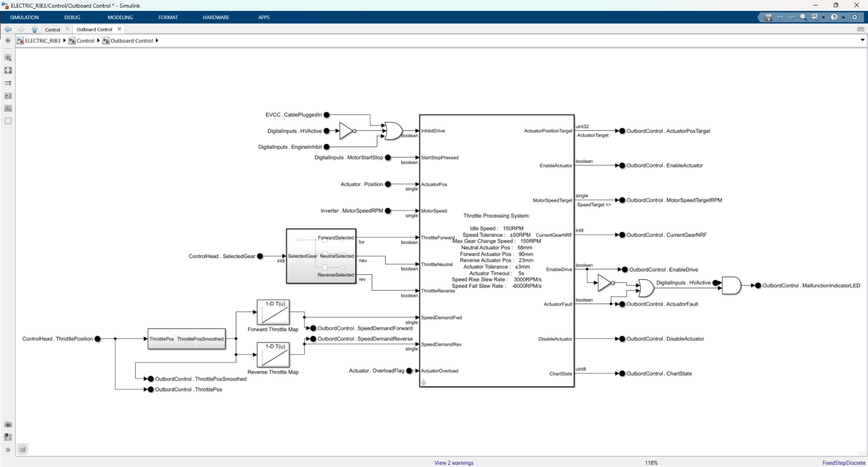
Task: Click the Back navigation arrow
Action: tap(8, 29)
